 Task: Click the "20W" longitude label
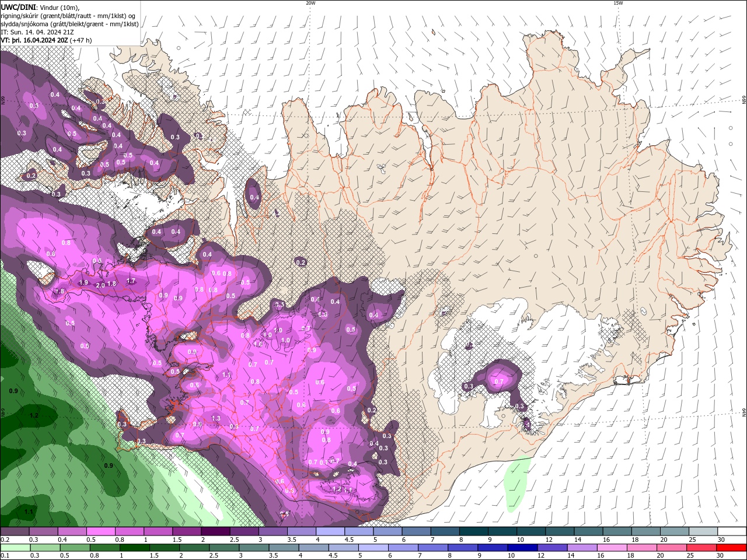point(310,3)
